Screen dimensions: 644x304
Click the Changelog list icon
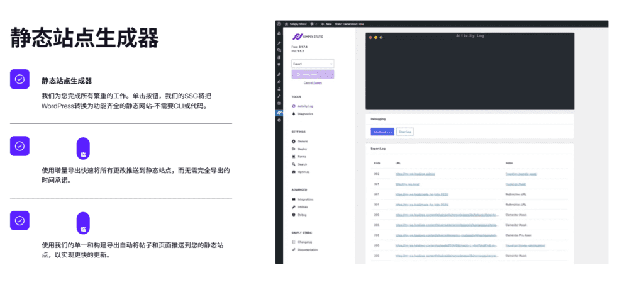point(294,242)
